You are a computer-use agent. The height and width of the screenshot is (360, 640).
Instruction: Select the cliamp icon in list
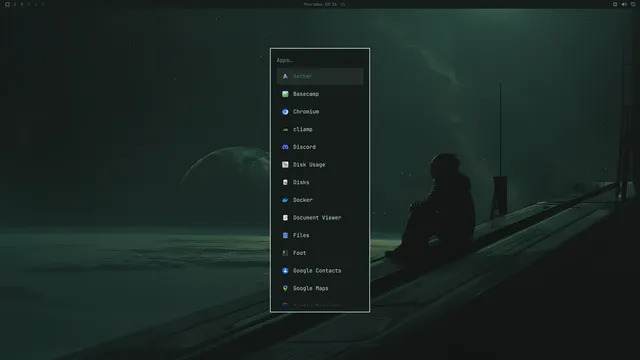click(x=285, y=129)
